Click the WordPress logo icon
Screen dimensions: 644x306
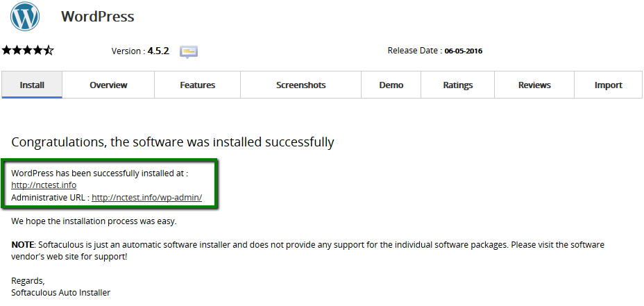click(x=24, y=17)
